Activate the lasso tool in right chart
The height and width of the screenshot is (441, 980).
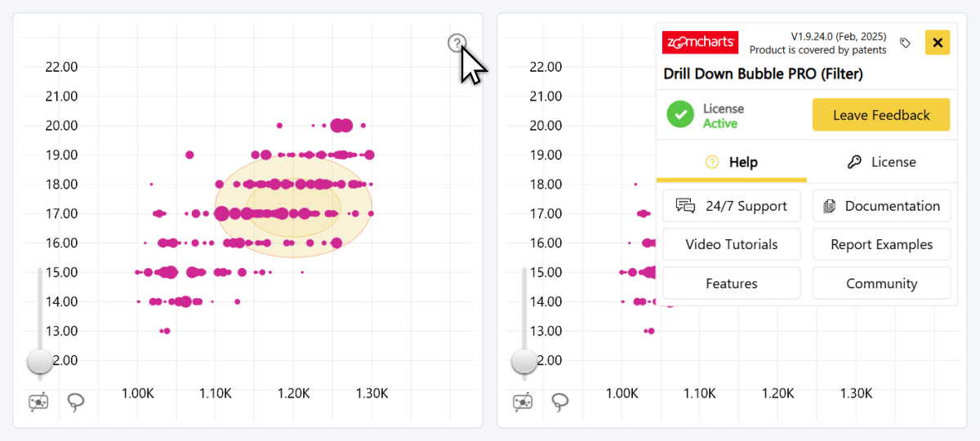560,402
